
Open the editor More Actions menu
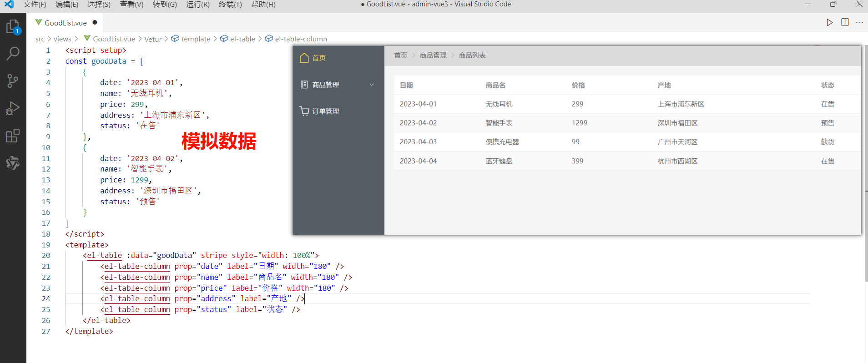click(859, 22)
